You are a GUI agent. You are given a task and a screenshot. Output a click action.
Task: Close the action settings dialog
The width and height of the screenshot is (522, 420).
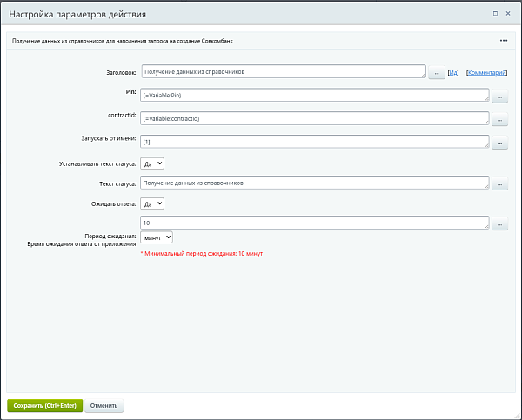click(x=508, y=13)
